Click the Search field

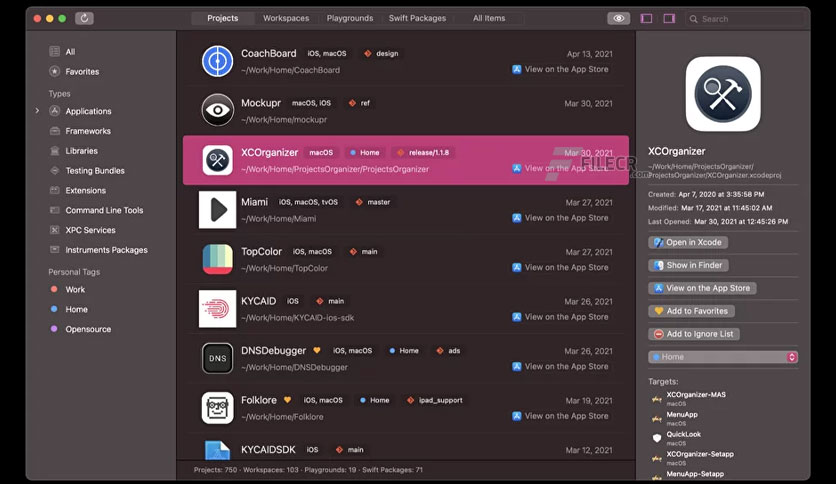pyautogui.click(x=745, y=19)
